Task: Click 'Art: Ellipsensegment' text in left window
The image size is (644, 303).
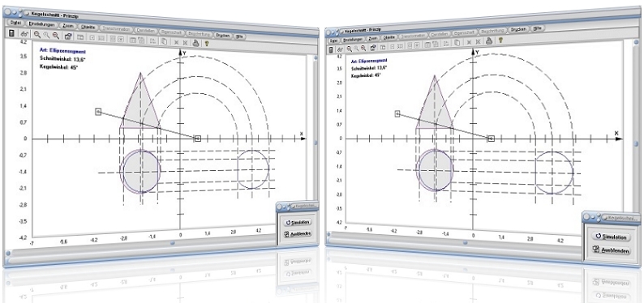Action: click(x=62, y=51)
